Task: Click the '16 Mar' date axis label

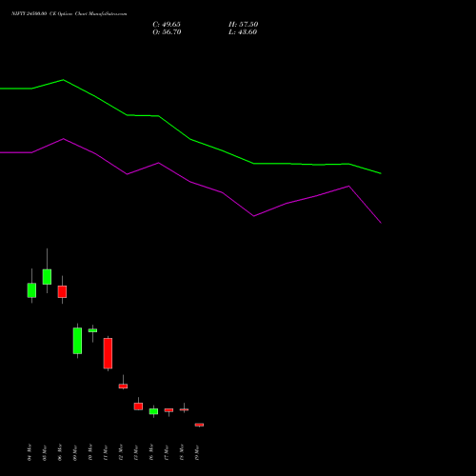Action: point(151,452)
